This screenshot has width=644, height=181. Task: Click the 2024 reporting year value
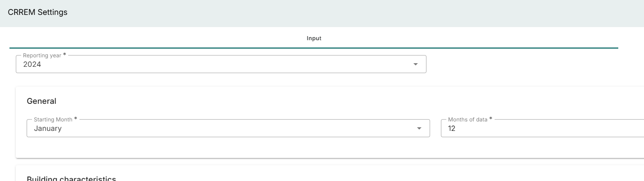point(32,65)
